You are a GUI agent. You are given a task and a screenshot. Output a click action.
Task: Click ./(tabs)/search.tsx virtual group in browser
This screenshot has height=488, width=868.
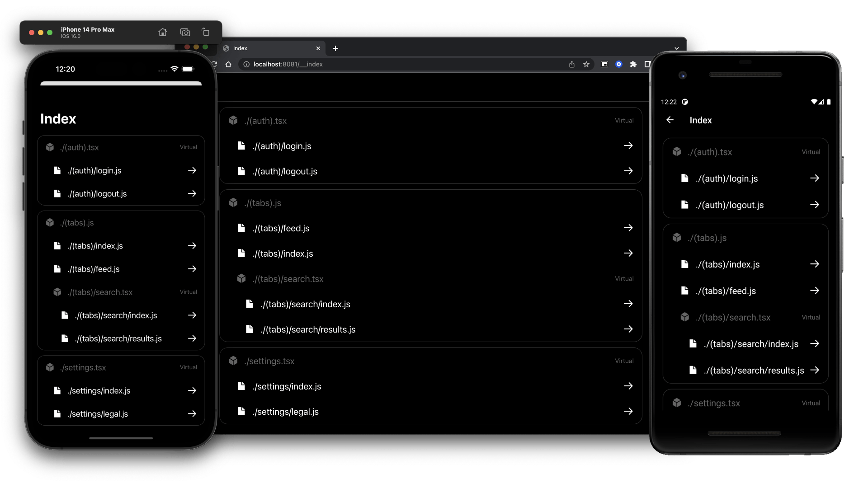point(288,279)
